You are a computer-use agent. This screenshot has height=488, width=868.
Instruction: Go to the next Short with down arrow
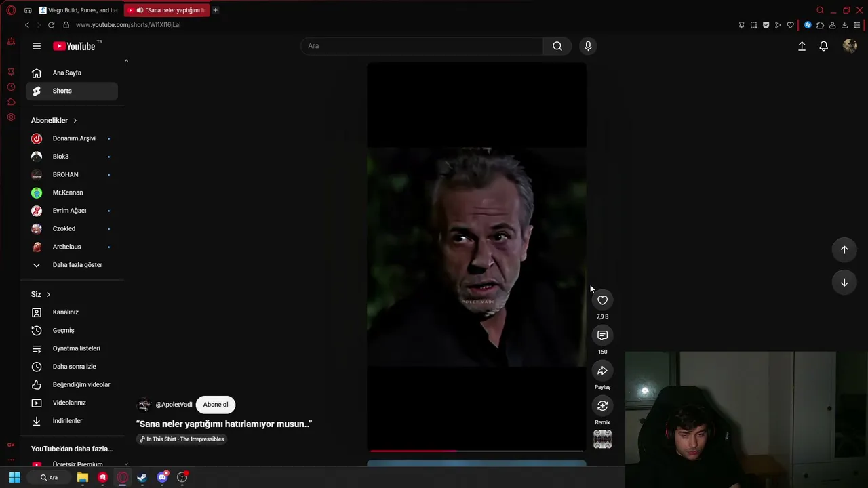tap(844, 283)
